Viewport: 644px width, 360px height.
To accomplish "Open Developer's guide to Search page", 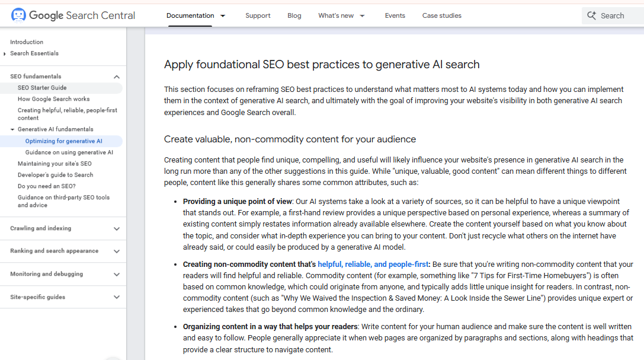I will click(x=56, y=174).
